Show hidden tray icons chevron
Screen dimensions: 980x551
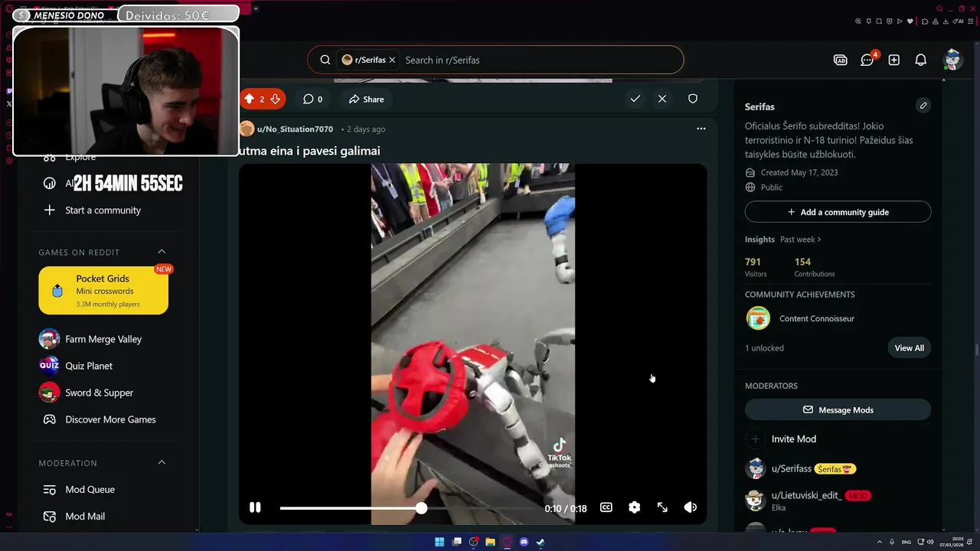click(x=879, y=542)
